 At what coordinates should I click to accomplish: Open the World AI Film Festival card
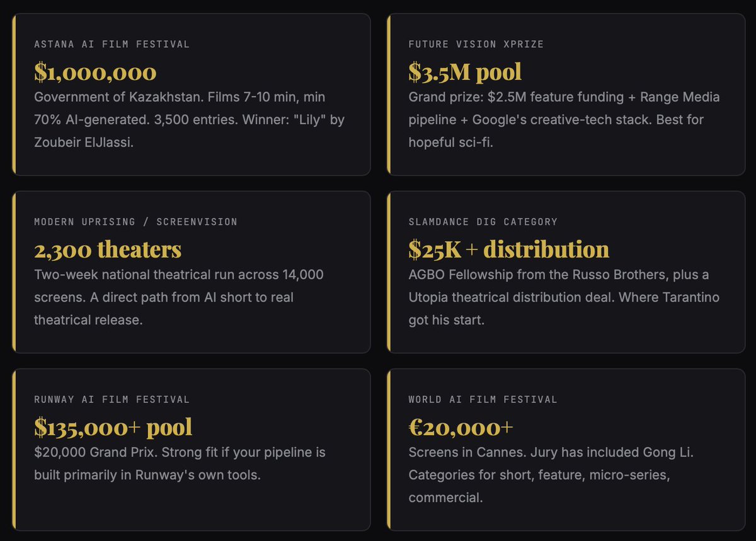pos(566,450)
